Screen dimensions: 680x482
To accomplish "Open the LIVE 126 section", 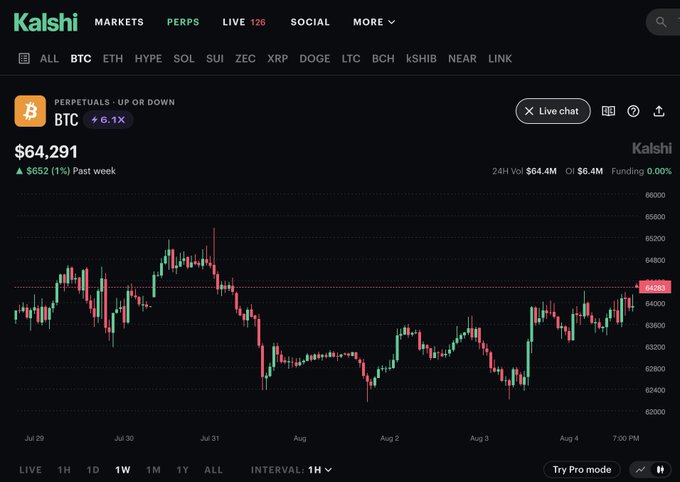I will [244, 22].
